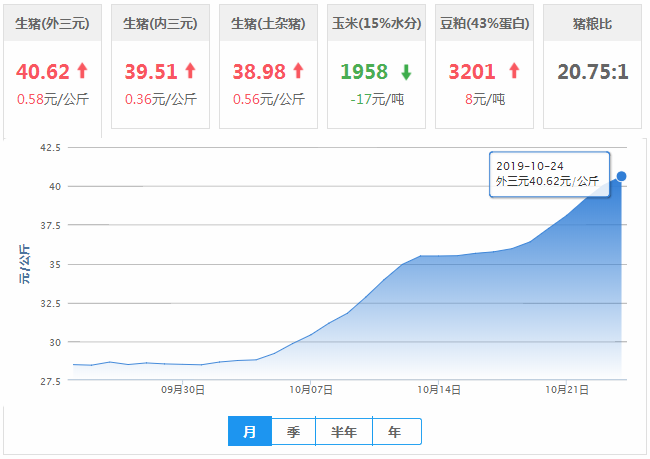
Task: Open the 生猪(土杂猪) price card
Action: 268,66
